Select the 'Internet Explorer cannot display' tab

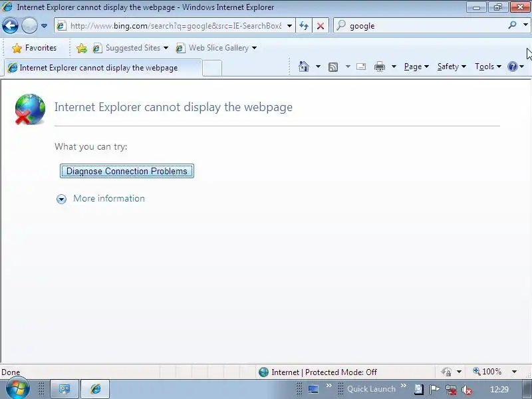point(103,68)
